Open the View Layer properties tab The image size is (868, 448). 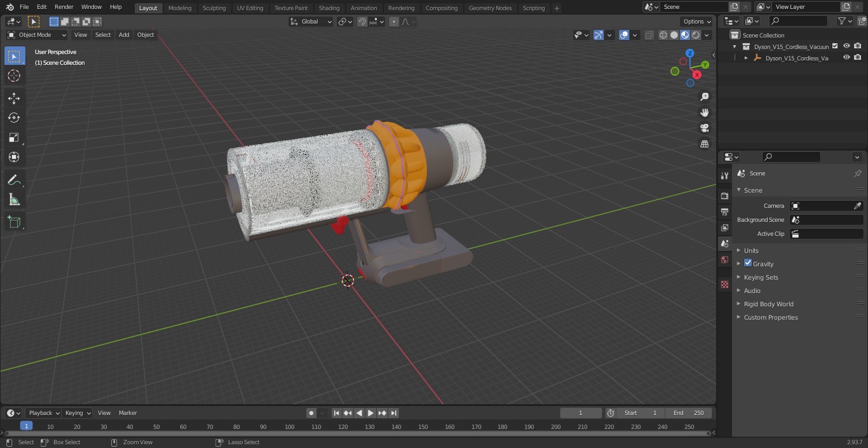click(x=724, y=227)
